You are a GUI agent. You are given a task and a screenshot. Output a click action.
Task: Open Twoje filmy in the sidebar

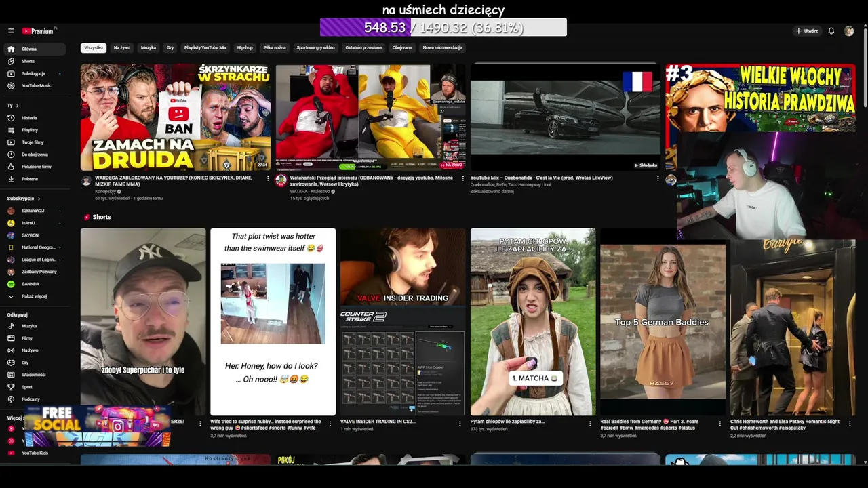33,142
